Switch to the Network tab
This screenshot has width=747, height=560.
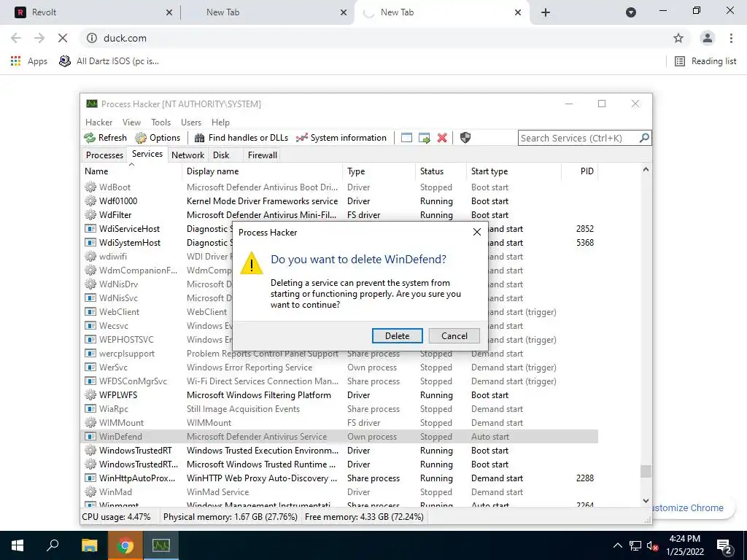[187, 155]
